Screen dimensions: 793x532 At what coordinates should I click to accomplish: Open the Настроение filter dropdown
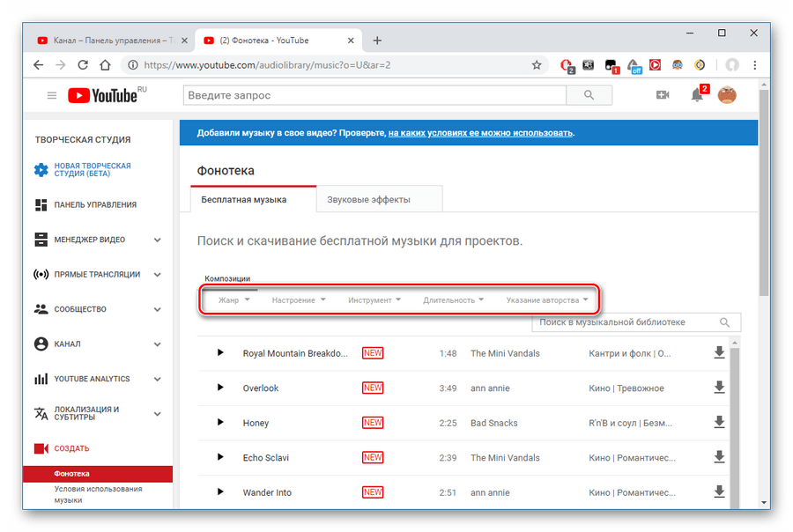pyautogui.click(x=299, y=300)
